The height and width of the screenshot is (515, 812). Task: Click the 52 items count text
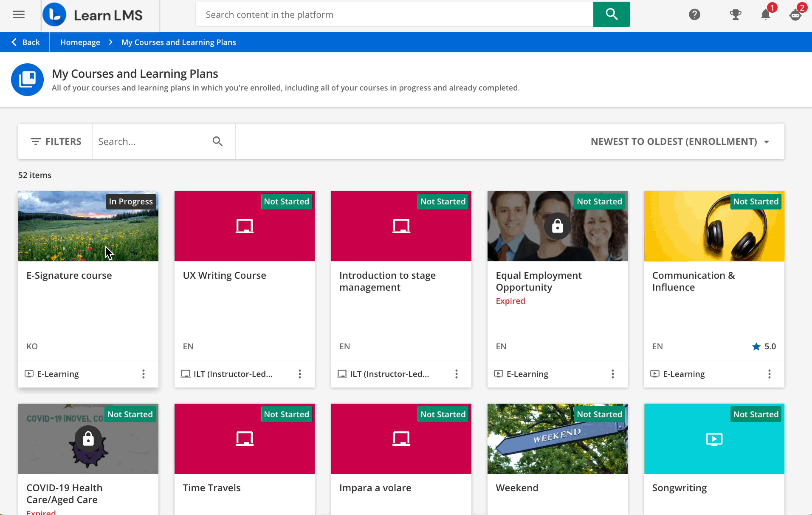point(35,175)
